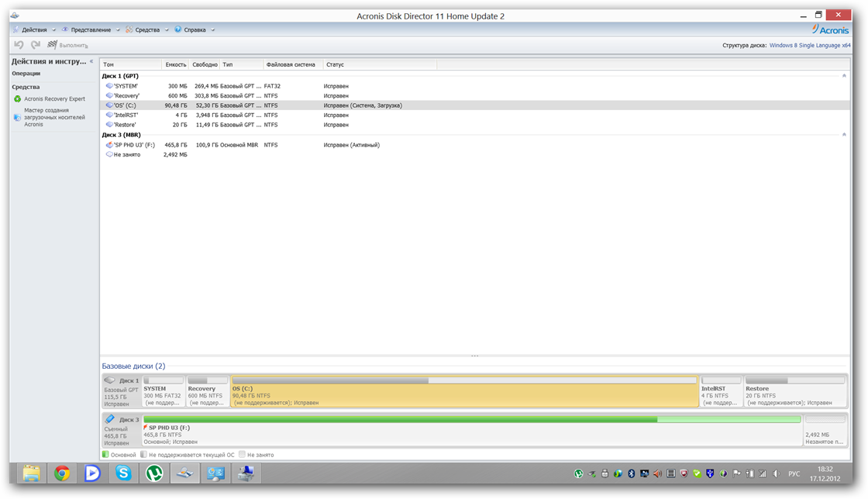The height and width of the screenshot is (499, 868).
Task: Click the dropdown arrow next to Действия
Action: pyautogui.click(x=53, y=30)
